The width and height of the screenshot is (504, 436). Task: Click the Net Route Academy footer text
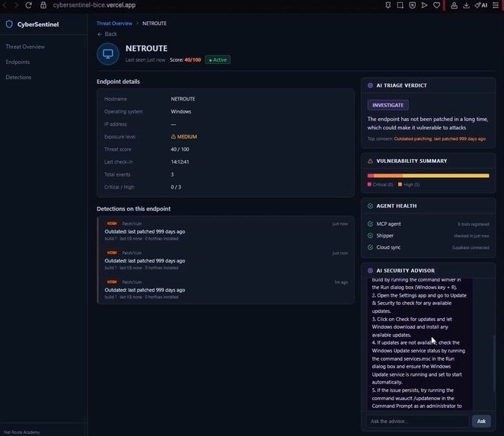click(x=22, y=432)
